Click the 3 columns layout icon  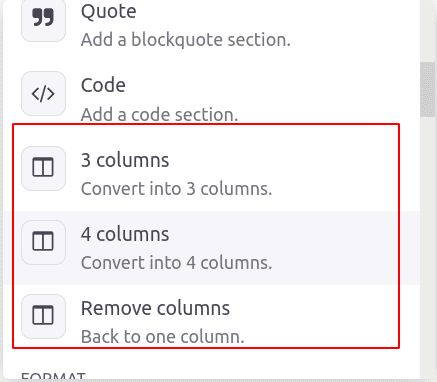(x=43, y=168)
